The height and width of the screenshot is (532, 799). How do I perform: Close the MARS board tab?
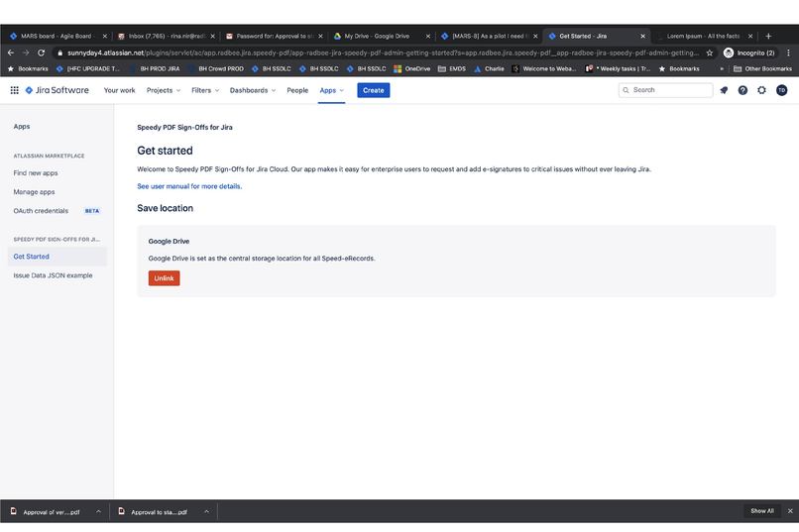(104, 36)
